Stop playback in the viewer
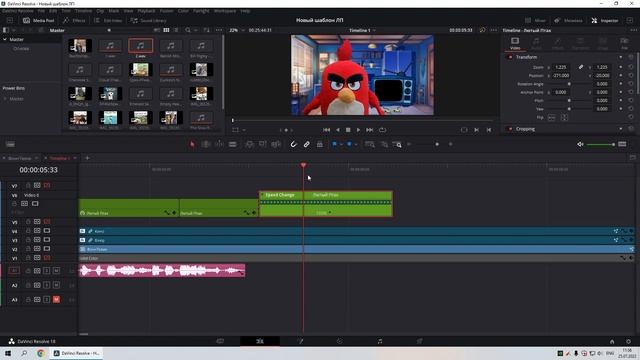Screen dimensions: 640x360 pos(348,130)
